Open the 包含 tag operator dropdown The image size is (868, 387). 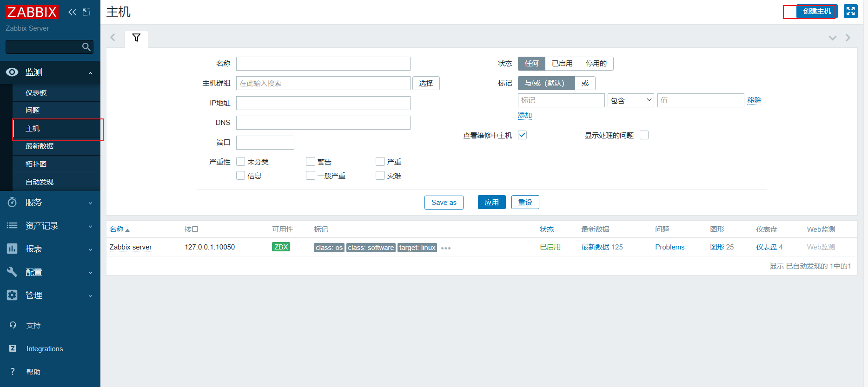[631, 100]
